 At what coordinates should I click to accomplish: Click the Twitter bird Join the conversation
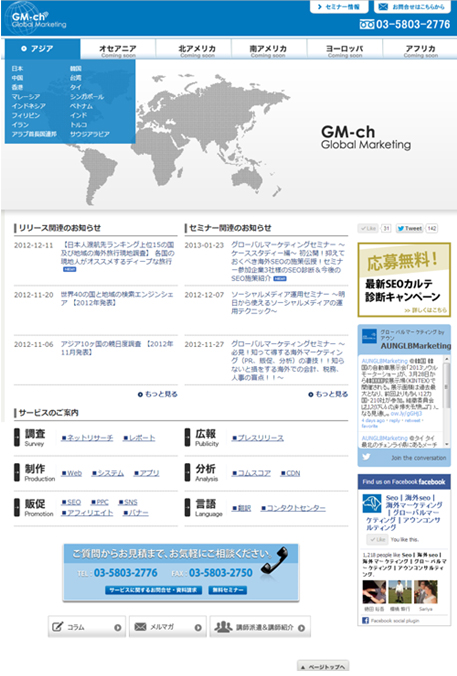pyautogui.click(x=404, y=458)
